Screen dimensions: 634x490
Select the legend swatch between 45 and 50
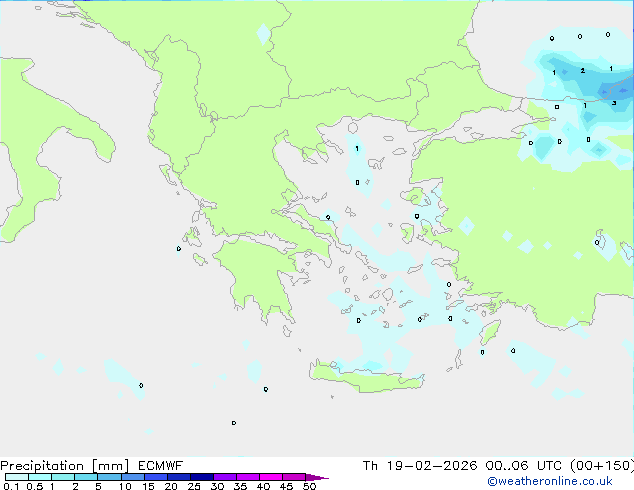tap(294, 477)
